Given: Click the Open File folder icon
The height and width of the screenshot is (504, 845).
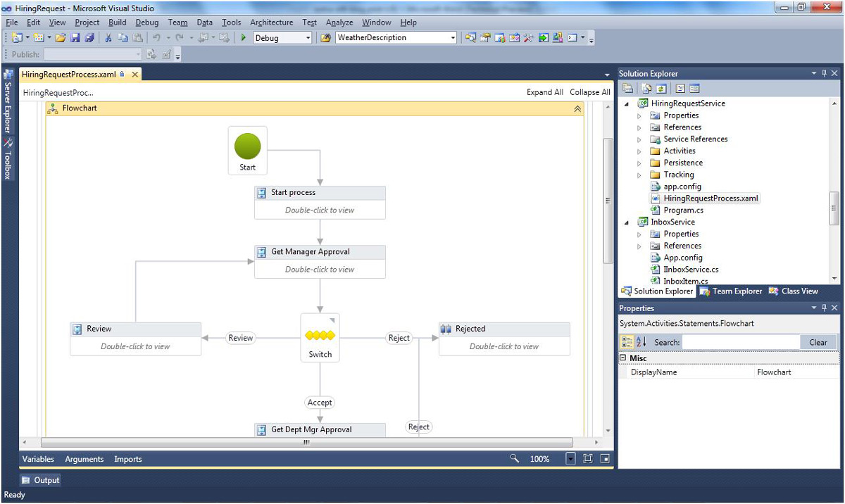Looking at the screenshot, I should coord(61,38).
